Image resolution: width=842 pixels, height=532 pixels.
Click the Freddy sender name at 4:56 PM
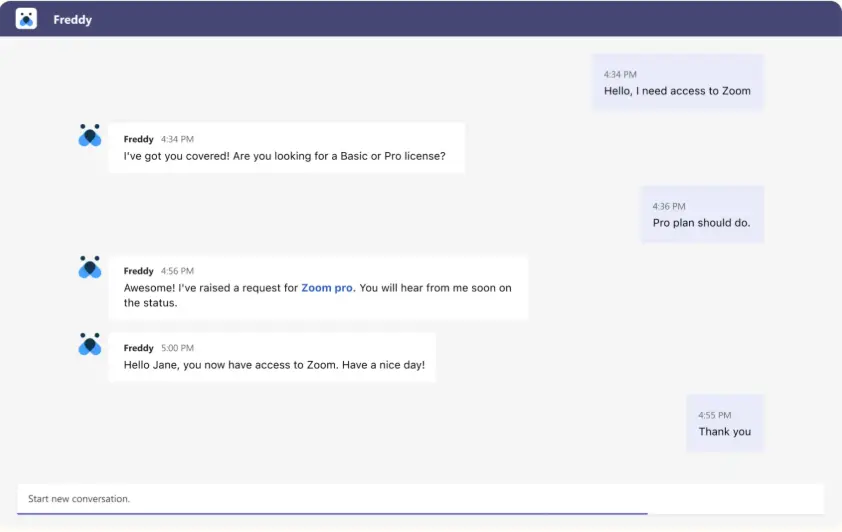[x=138, y=271]
